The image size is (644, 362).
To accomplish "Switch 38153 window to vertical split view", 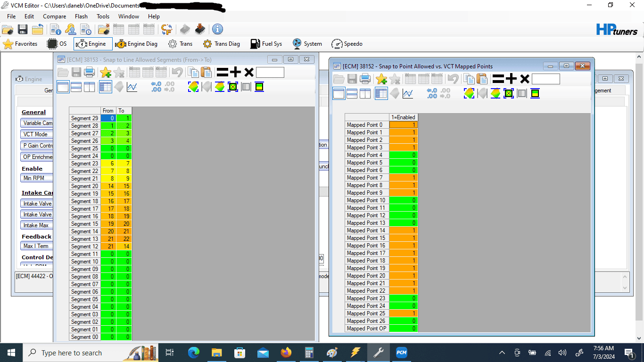I will pos(89,87).
